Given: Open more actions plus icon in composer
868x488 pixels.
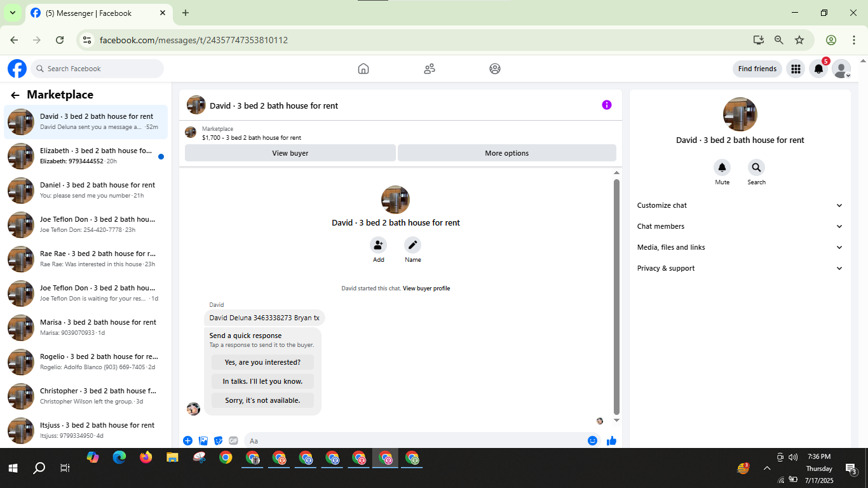Looking at the screenshot, I should pos(188,440).
